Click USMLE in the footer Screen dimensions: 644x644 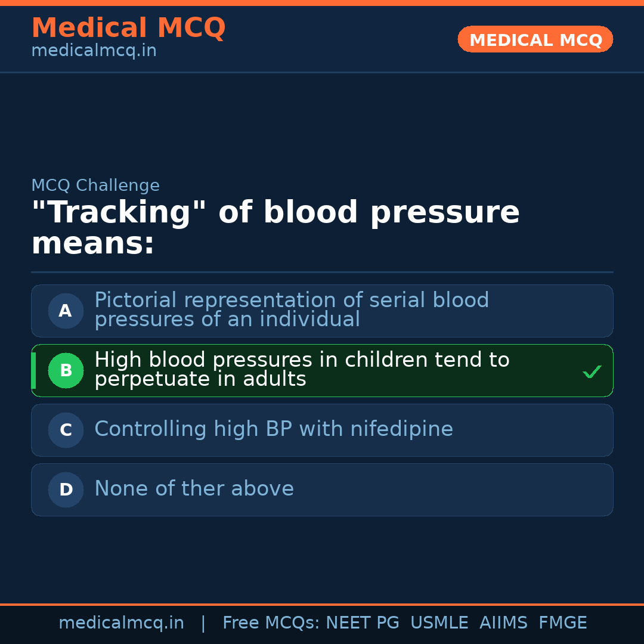439,623
